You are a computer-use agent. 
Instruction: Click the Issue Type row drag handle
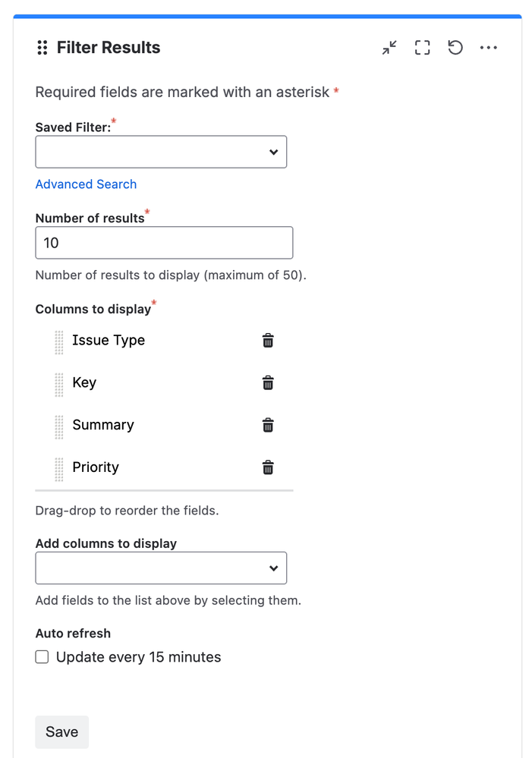pyautogui.click(x=59, y=342)
